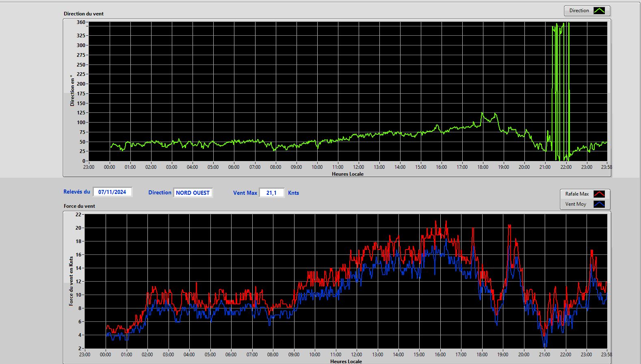Viewport: 641px width, 364px height.
Task: Click the 'Vent Moy' legend label
Action: click(x=576, y=204)
